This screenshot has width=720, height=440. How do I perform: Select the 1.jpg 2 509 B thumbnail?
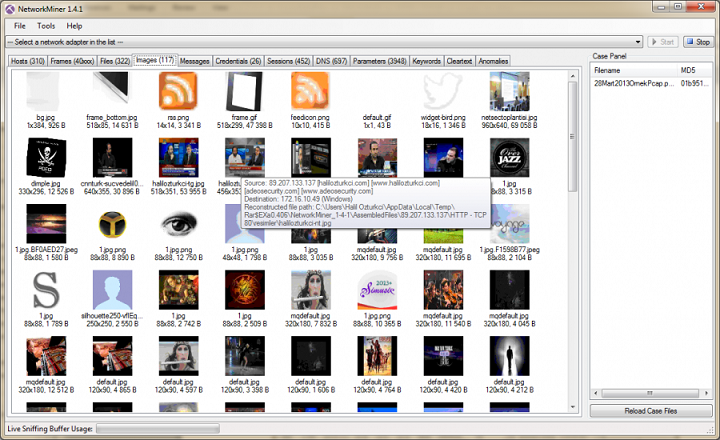[x=244, y=290]
